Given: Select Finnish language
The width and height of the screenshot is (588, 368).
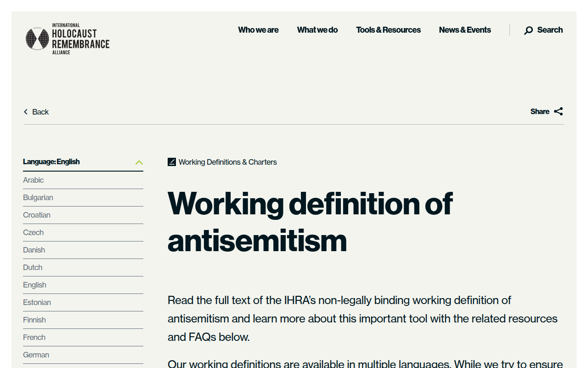Looking at the screenshot, I should pos(83,320).
